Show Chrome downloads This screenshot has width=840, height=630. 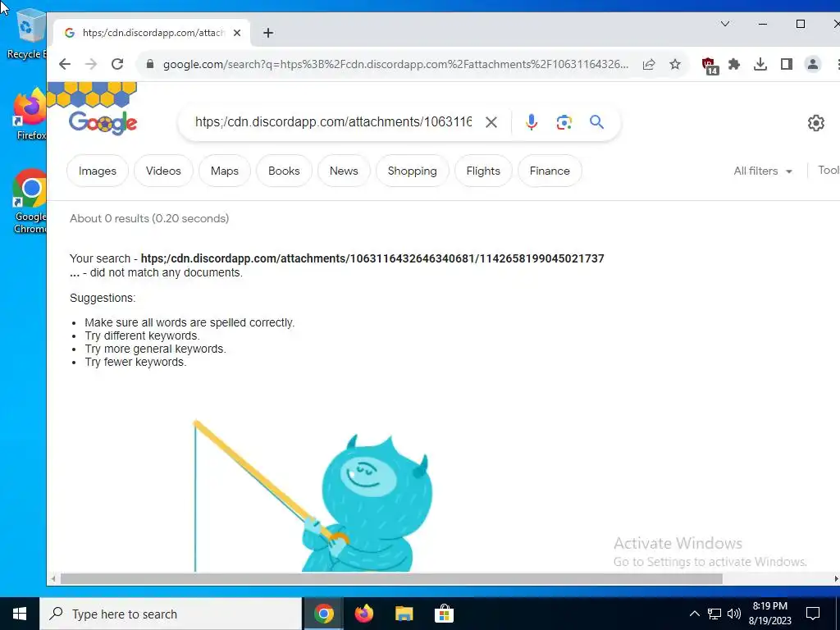click(x=760, y=64)
